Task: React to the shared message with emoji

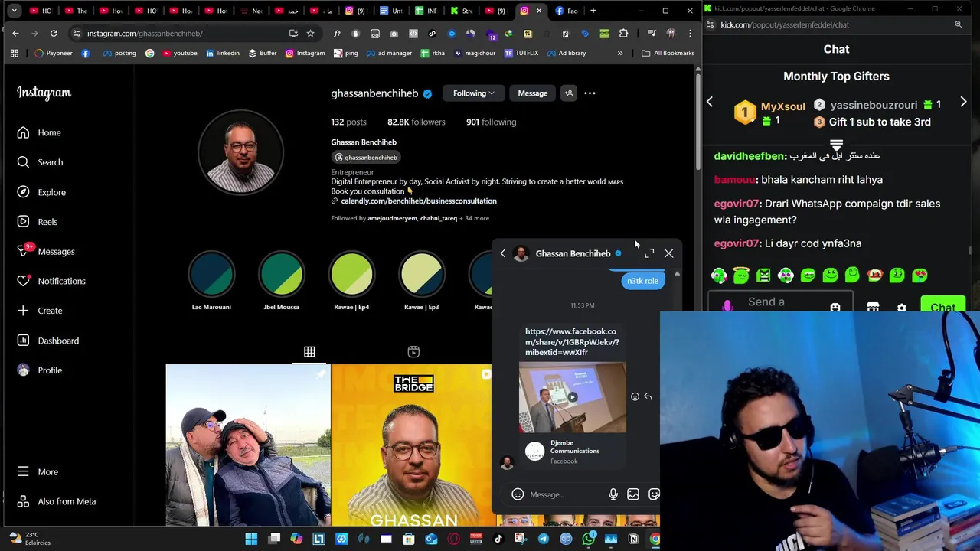Action: click(x=635, y=396)
